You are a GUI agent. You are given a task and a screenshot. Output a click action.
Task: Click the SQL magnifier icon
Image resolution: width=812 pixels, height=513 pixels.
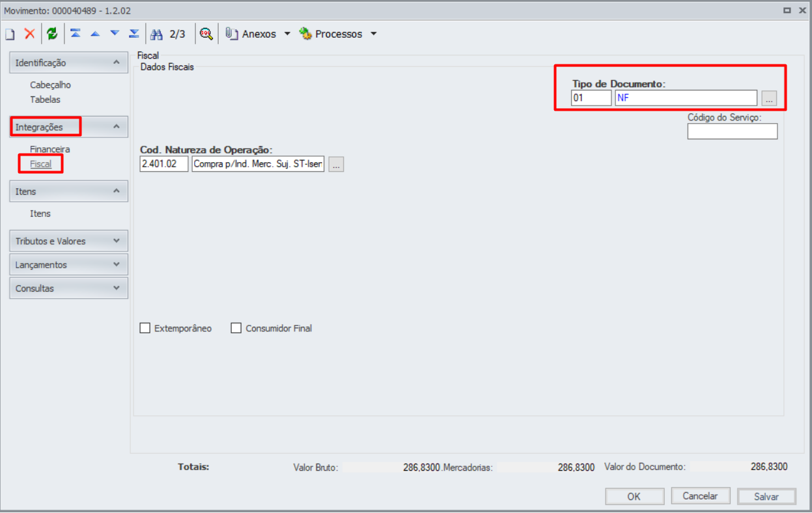click(x=206, y=34)
